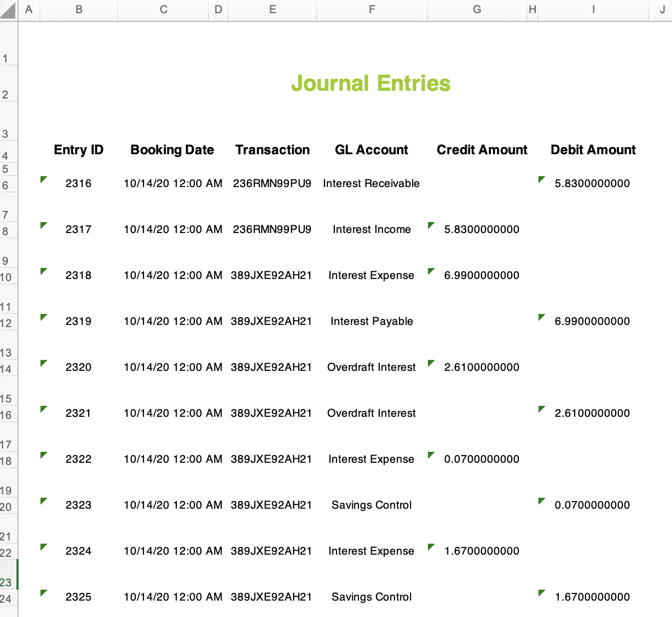
Task: Click the select-all triangle in the sheet corner
Action: [x=8, y=9]
